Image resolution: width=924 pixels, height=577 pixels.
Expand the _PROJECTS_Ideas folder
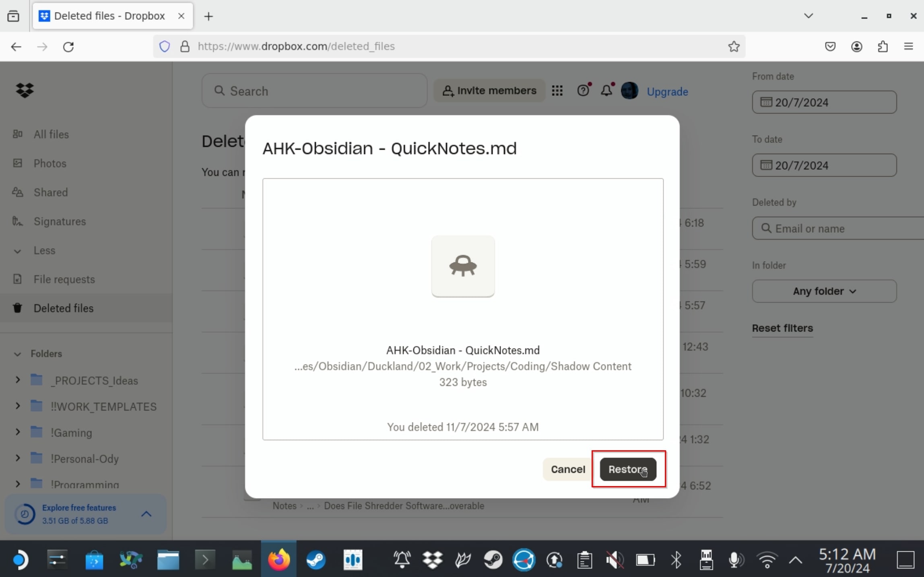pyautogui.click(x=18, y=380)
